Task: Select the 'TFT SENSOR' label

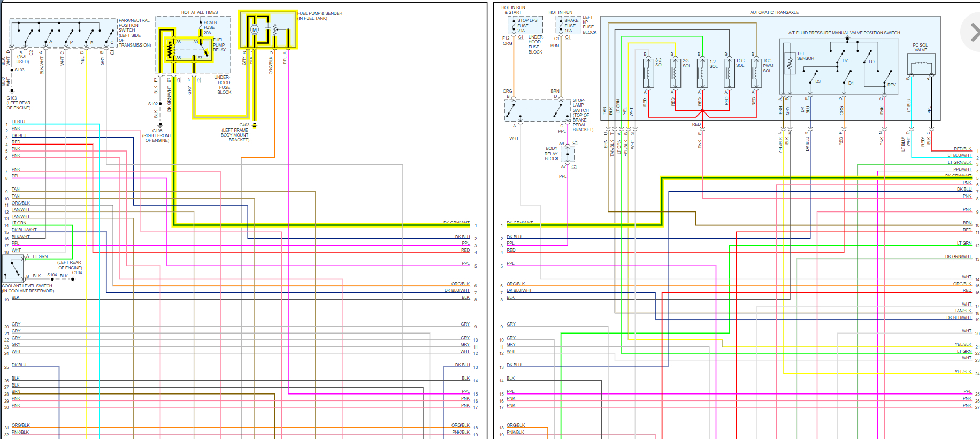Action: click(x=805, y=56)
